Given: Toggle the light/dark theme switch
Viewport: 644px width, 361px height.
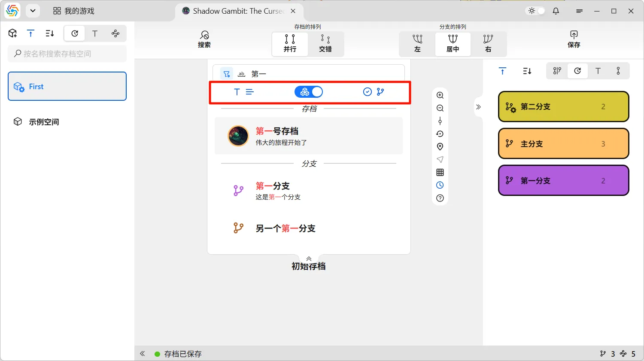Looking at the screenshot, I should pyautogui.click(x=536, y=11).
